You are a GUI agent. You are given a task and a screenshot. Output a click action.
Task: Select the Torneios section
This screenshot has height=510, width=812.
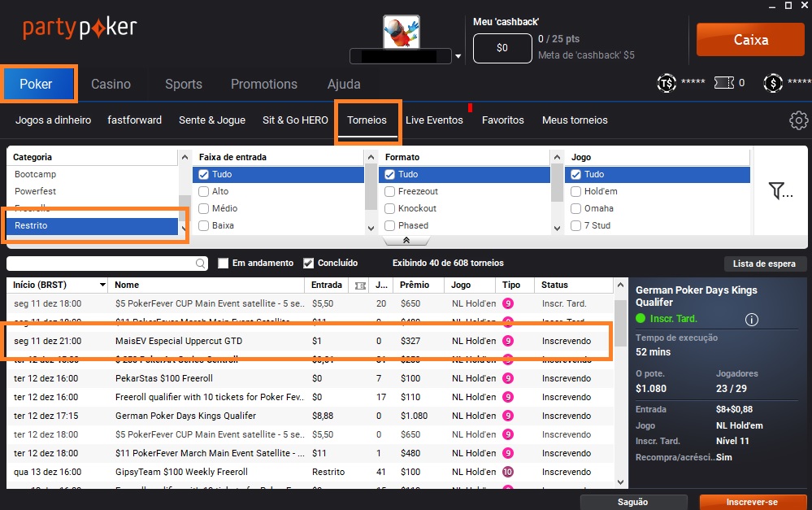tap(367, 120)
